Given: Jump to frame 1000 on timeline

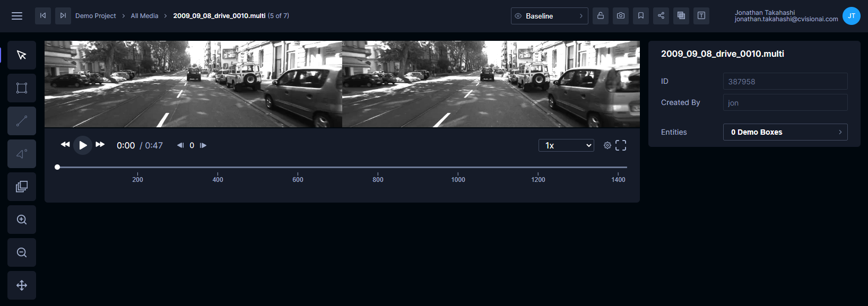Looking at the screenshot, I should coord(458,179).
